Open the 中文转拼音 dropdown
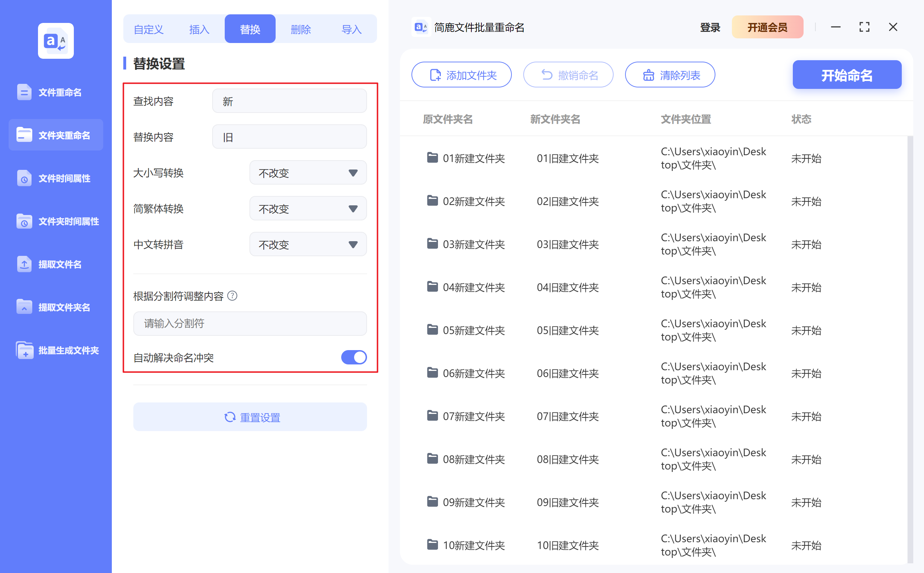The width and height of the screenshot is (924, 573). 308,244
